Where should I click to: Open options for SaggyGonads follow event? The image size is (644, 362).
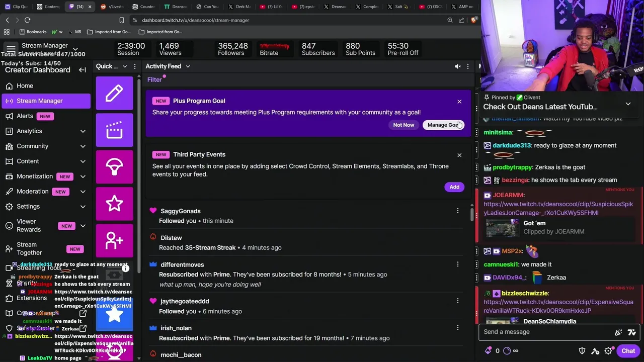pyautogui.click(x=457, y=211)
